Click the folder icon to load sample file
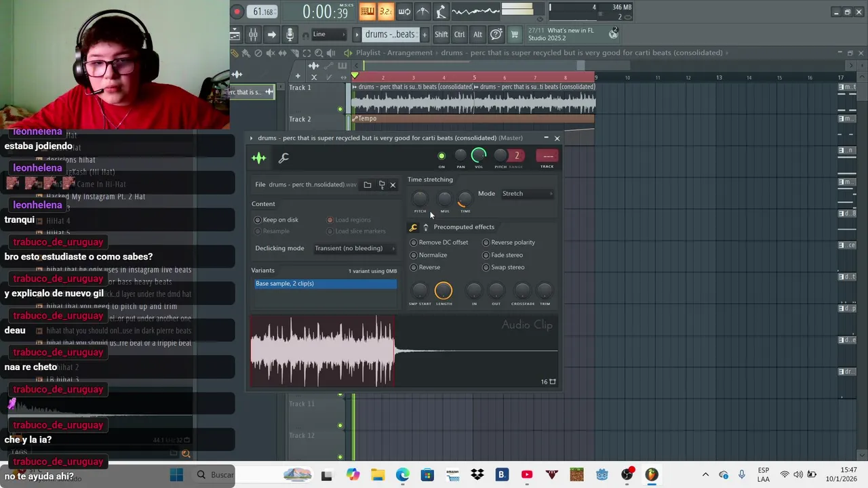The height and width of the screenshot is (488, 868). (367, 185)
